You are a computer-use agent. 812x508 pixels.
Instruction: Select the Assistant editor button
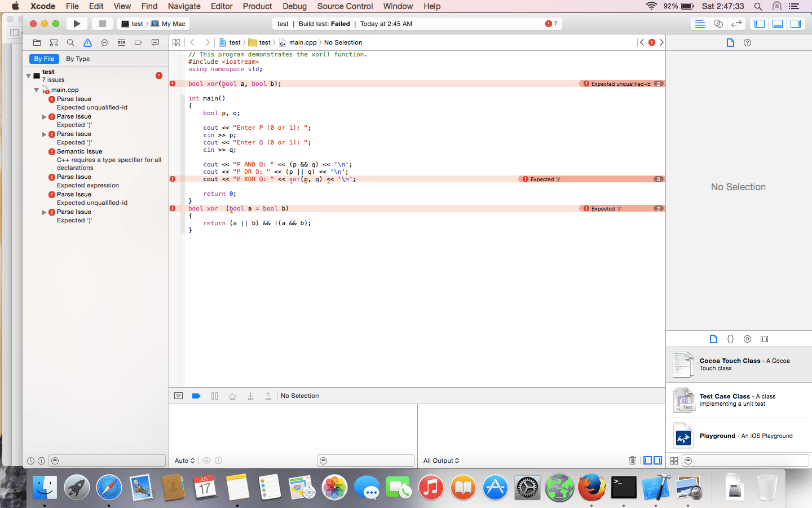(718, 24)
